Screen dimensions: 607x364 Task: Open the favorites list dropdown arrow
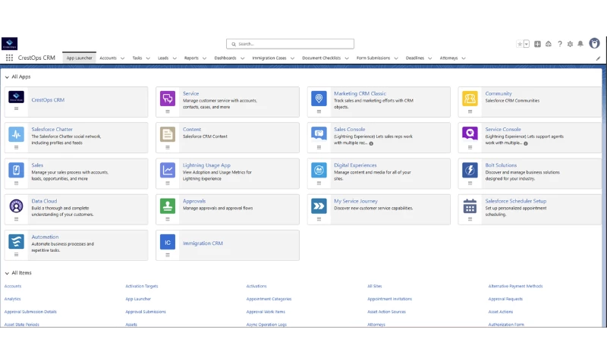527,44
